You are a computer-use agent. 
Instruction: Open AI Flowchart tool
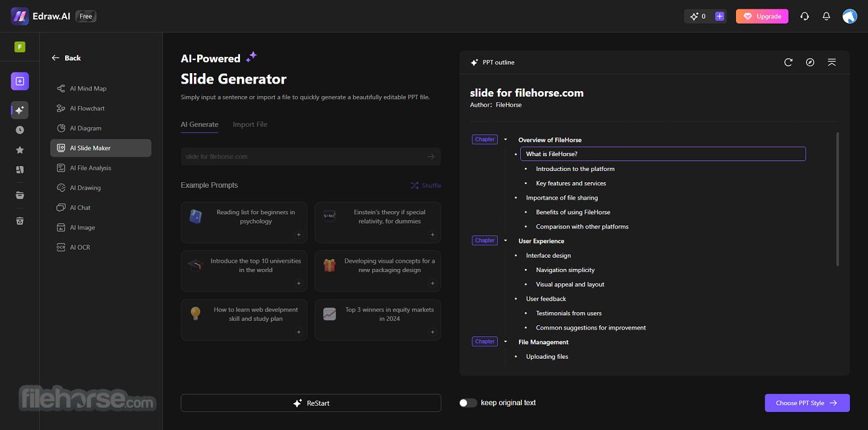pos(100,108)
